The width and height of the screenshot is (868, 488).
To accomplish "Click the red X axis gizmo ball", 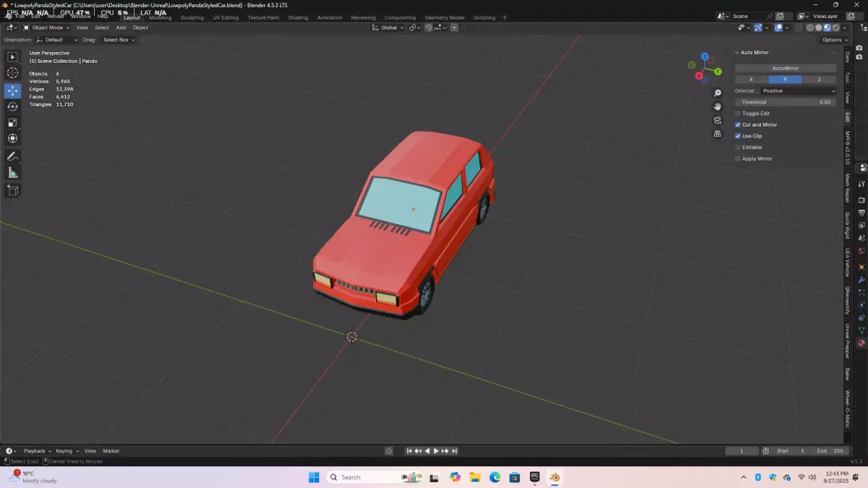I will (x=699, y=76).
